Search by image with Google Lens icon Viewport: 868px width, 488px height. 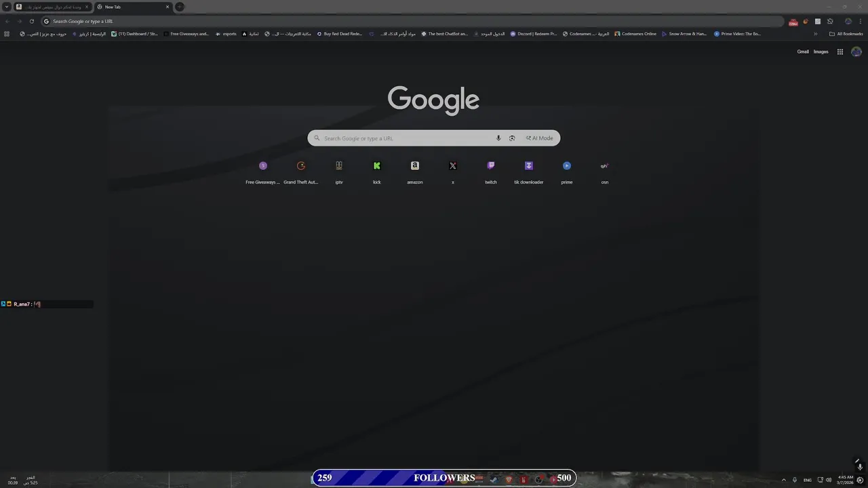tap(512, 138)
